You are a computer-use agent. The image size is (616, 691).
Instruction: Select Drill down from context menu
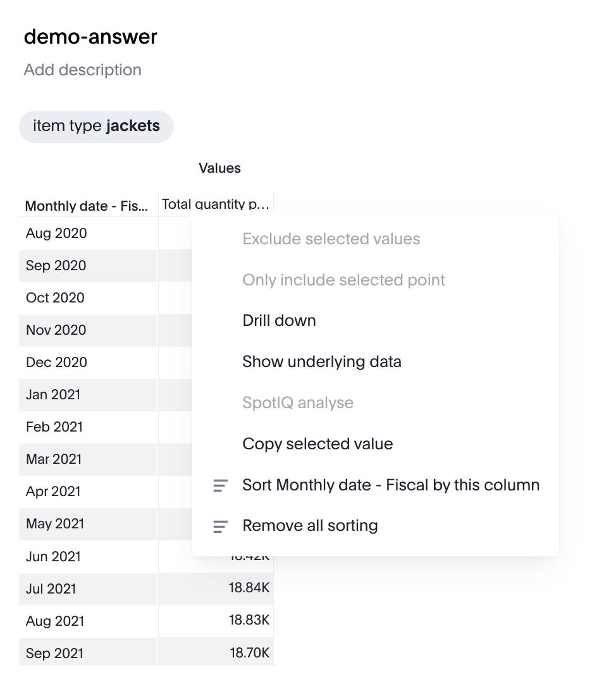[x=279, y=321]
